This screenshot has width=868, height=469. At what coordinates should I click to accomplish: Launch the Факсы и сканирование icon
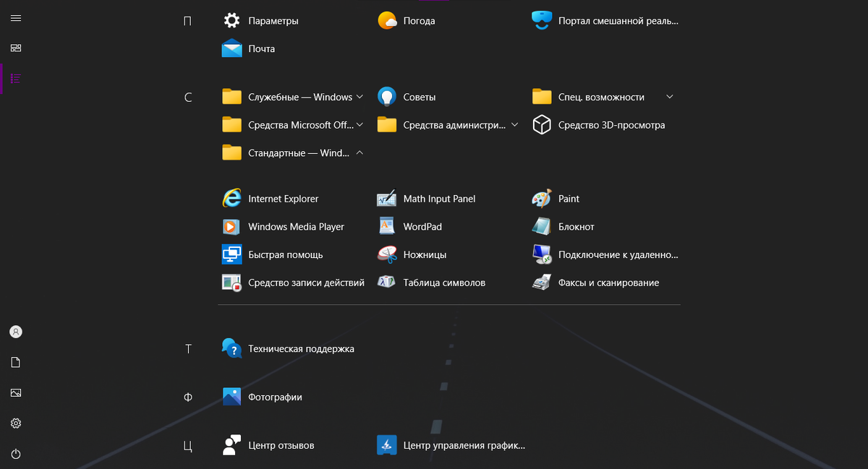click(542, 283)
